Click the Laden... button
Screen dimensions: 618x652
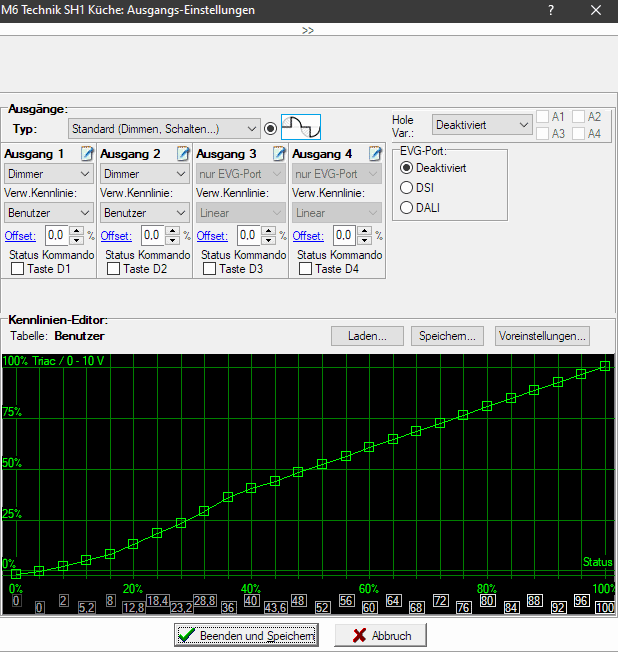click(x=367, y=336)
